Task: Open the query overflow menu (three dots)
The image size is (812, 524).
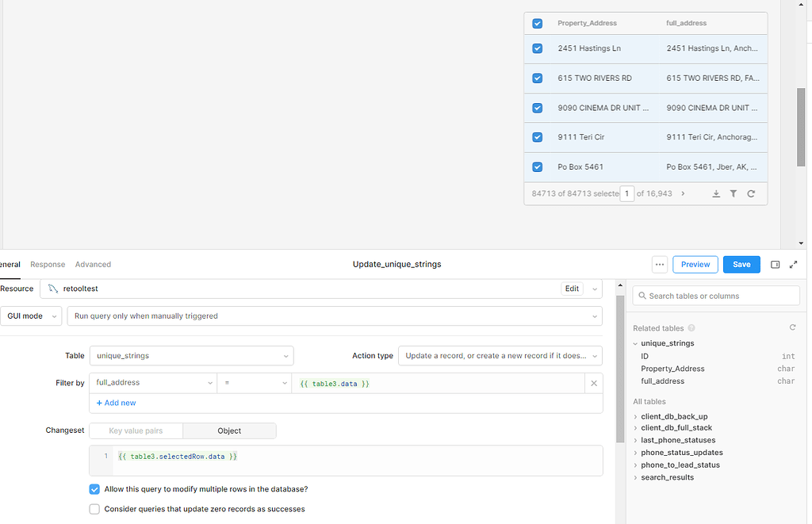Action: [x=659, y=264]
